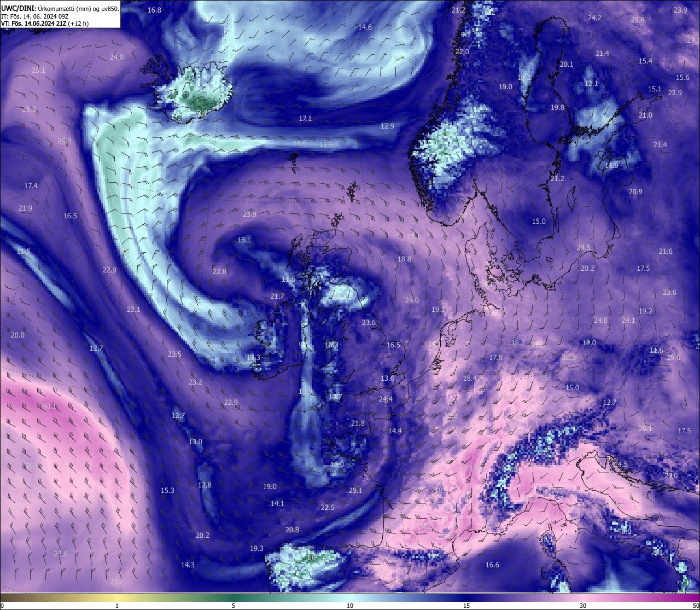The image size is (700, 610).
Task: Click the 21.8 value label
Action: 358,423
